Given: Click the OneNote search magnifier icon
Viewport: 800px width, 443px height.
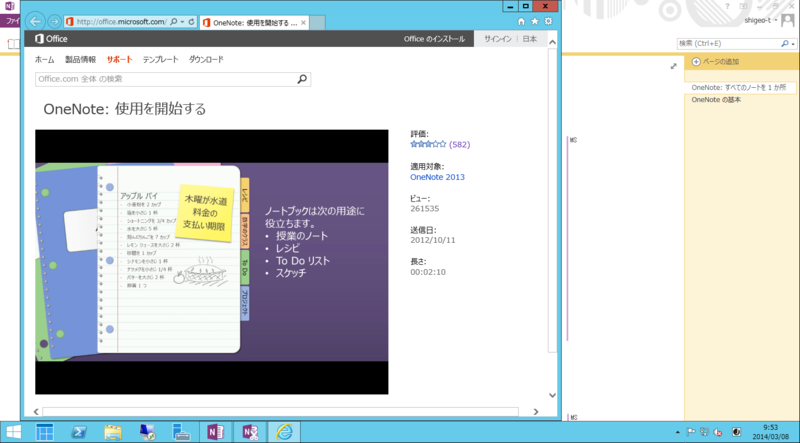Looking at the screenshot, I should point(785,44).
